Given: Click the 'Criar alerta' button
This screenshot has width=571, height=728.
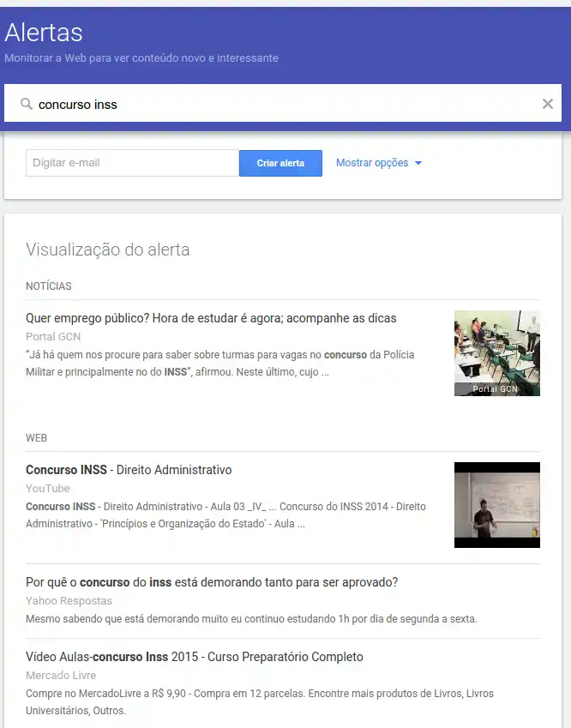Looking at the screenshot, I should (280, 163).
